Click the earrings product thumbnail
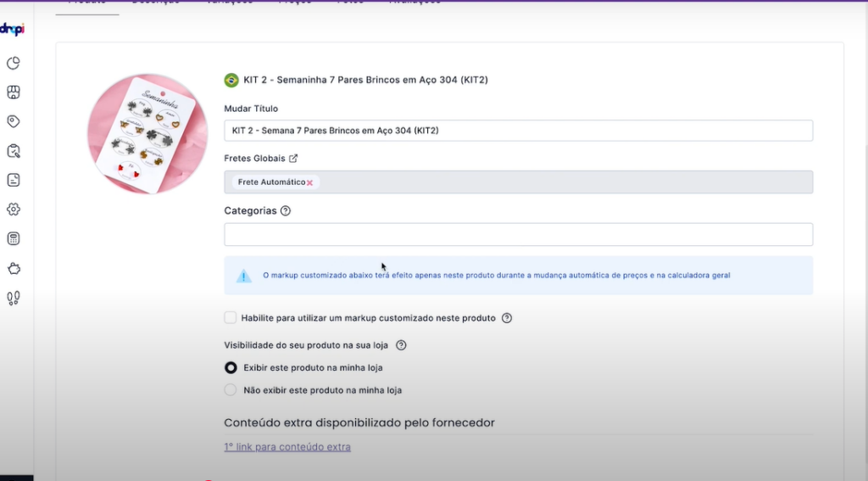This screenshot has width=868, height=481. (147, 133)
